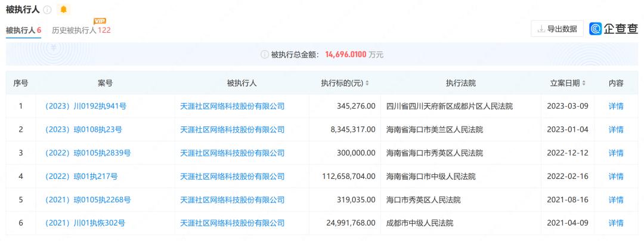
Task: Switch to 被执行人 6 tab
Action: 23,30
